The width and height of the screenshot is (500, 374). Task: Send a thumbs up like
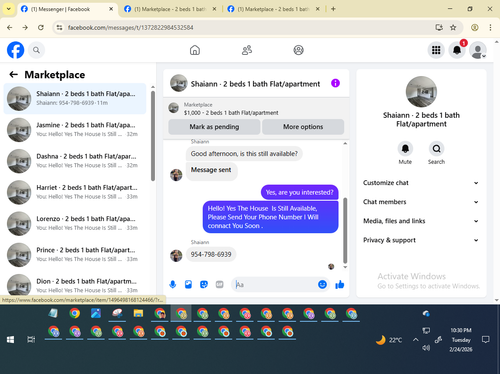tap(340, 284)
